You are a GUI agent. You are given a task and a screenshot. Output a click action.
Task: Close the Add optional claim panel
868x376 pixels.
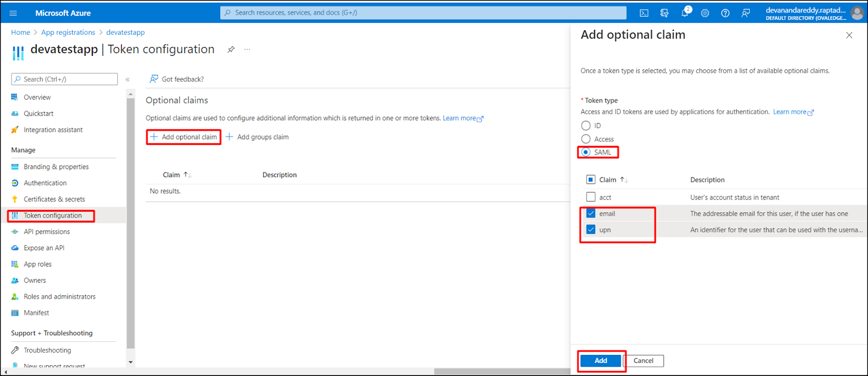(x=849, y=35)
